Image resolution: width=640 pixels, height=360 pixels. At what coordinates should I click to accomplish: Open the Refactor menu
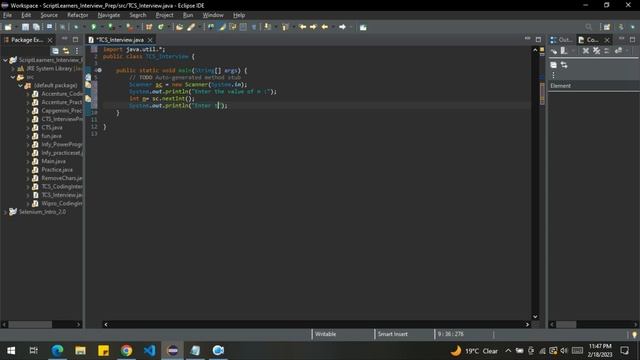point(78,15)
